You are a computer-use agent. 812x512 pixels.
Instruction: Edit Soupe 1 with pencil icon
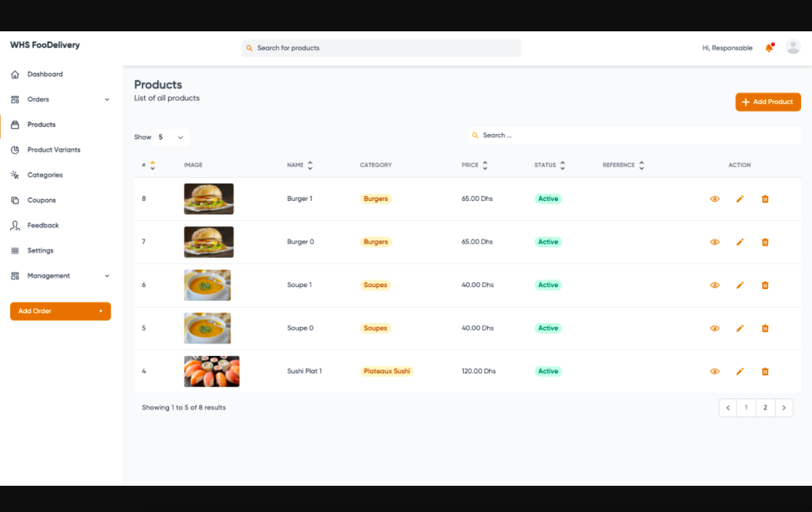pyautogui.click(x=740, y=285)
